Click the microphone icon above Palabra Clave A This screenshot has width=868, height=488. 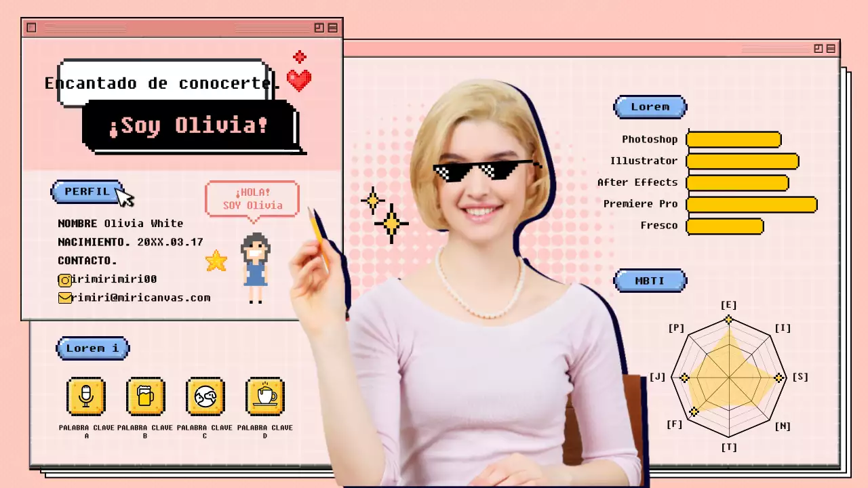tap(86, 396)
